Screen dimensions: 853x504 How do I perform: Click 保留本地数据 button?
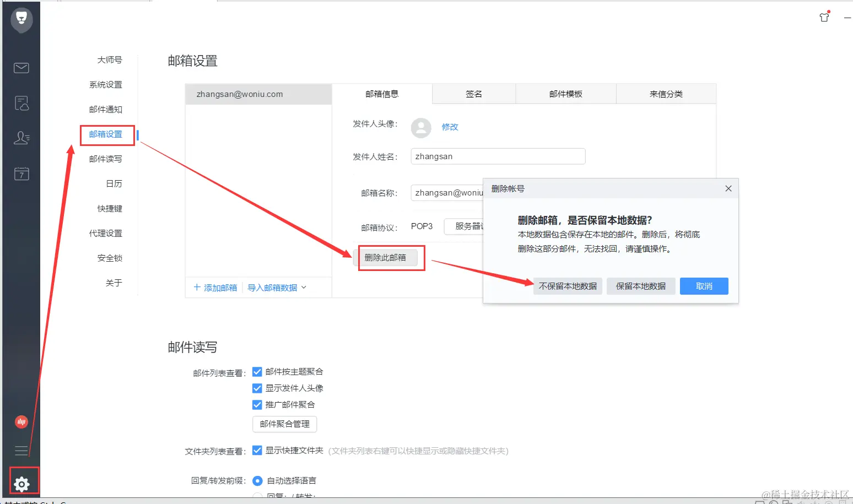tap(641, 286)
